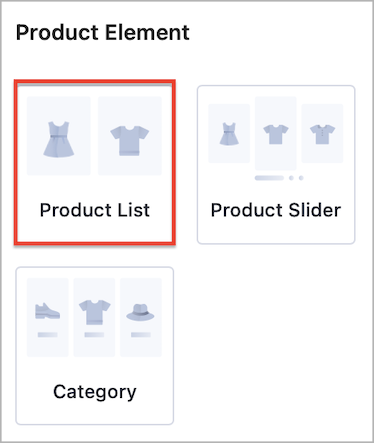Click the third pagination dot in Product Slider

301,178
